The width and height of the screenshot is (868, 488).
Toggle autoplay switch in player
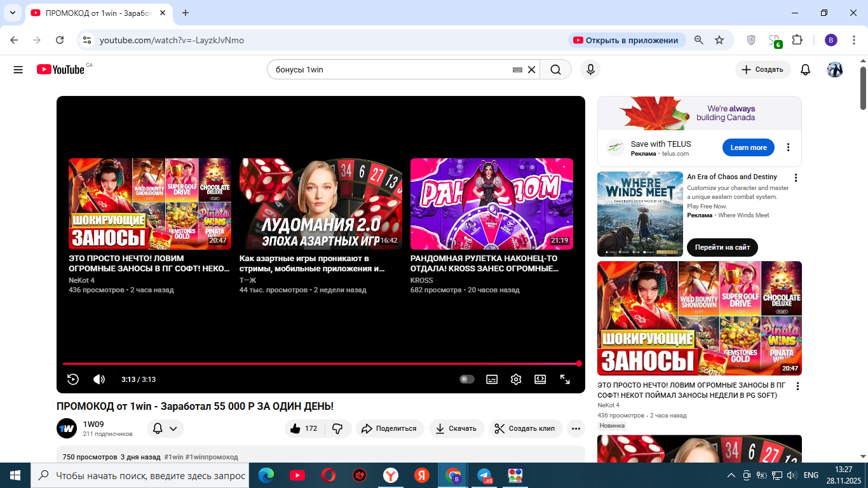[x=467, y=379]
